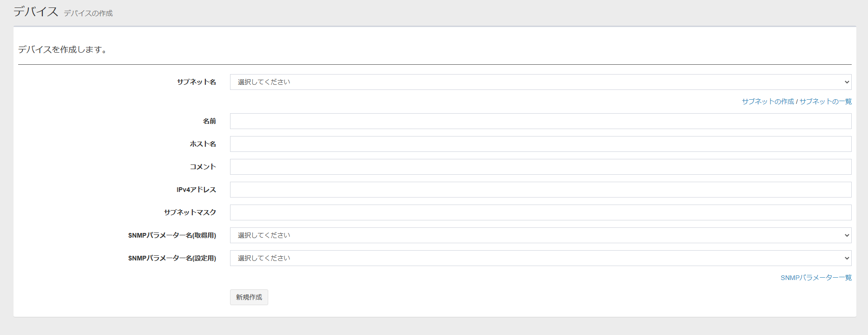This screenshot has height=335, width=868.
Task: Go to the SNMPパラメーター一覧 link
Action: 816,278
